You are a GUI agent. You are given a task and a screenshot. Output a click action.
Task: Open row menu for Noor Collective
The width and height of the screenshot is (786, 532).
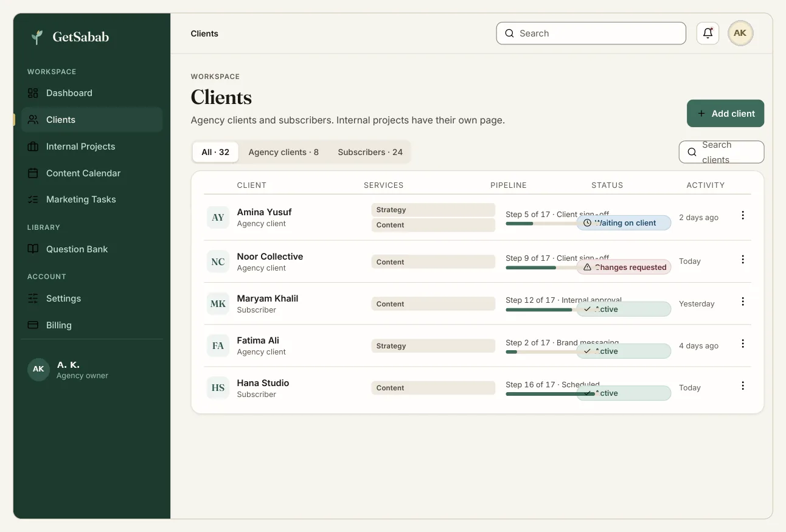click(743, 260)
